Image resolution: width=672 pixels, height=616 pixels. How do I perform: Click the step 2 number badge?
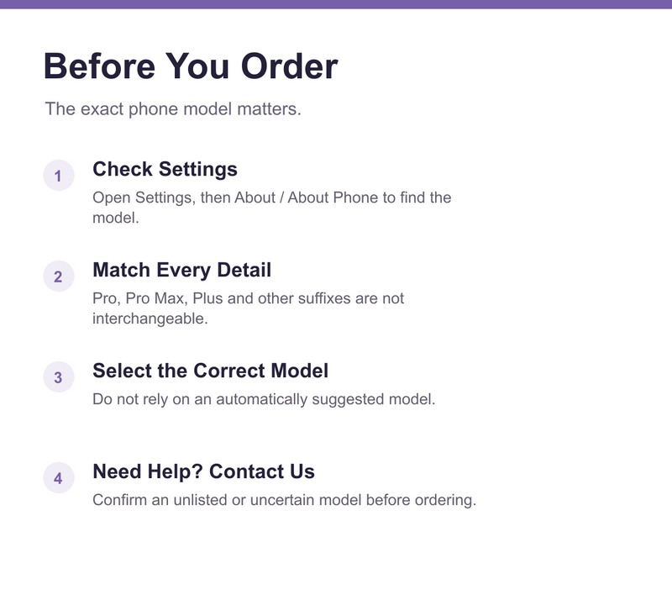coord(59,276)
